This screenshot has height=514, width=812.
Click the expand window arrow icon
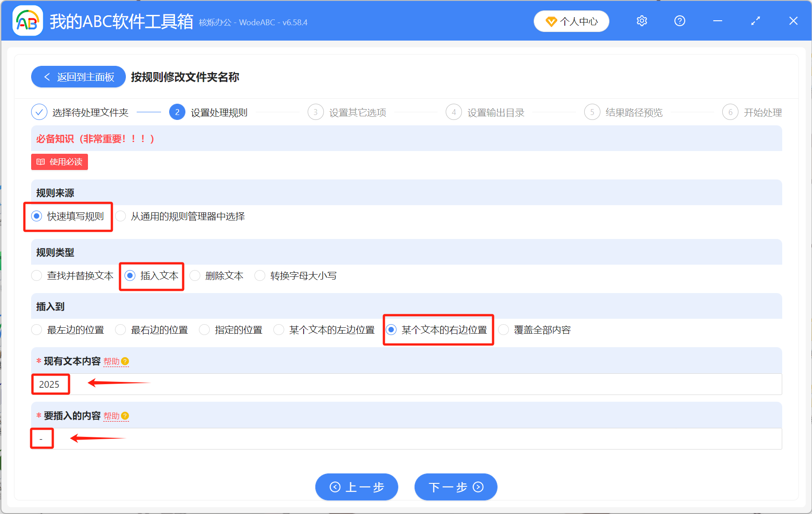point(755,21)
